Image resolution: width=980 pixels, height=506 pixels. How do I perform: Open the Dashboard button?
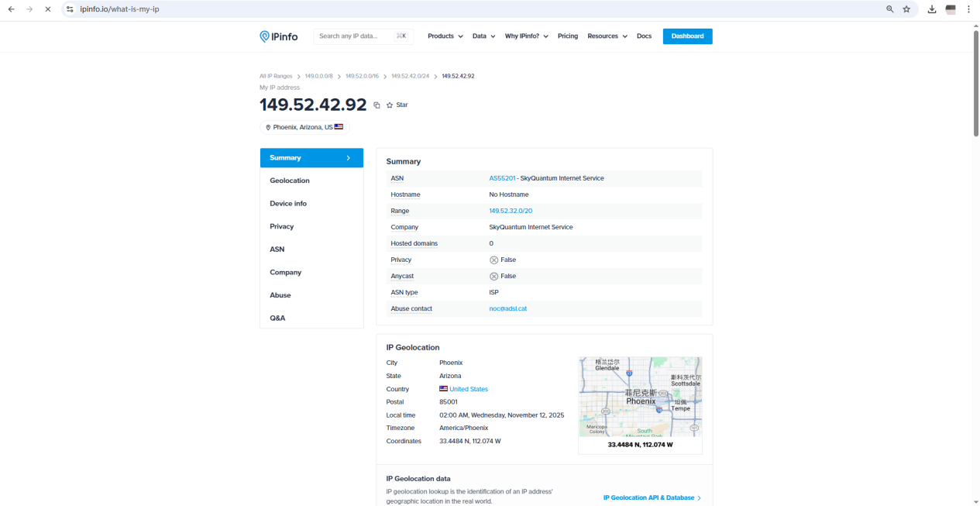click(687, 36)
